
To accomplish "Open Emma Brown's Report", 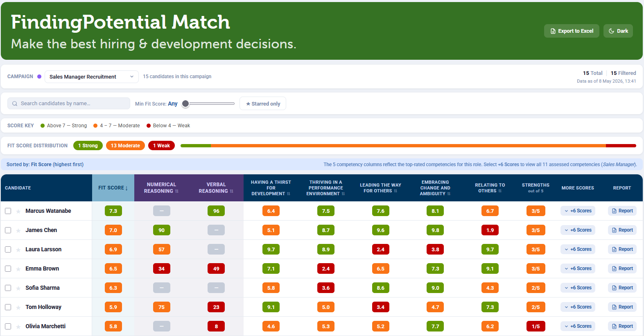I will (x=622, y=268).
